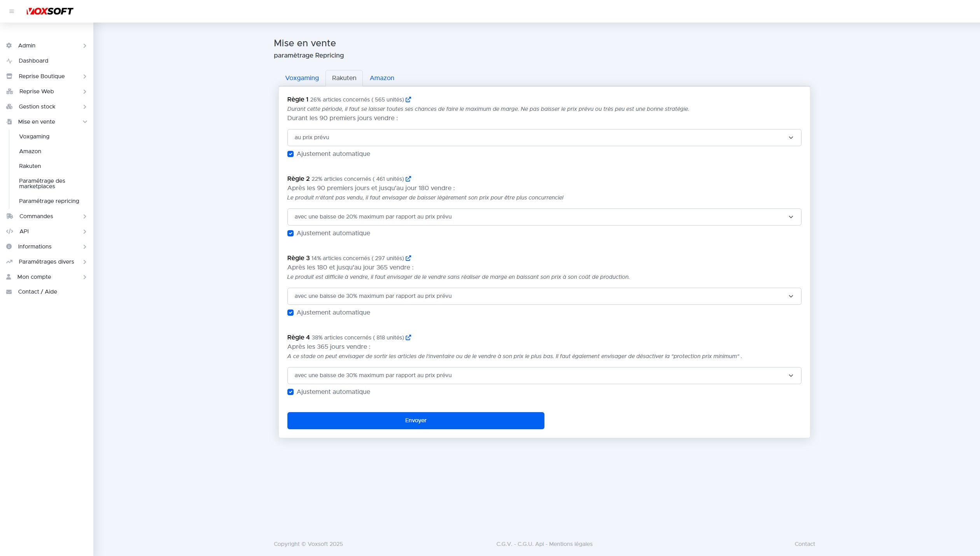Click the Dashboard pulse icon

[9, 61]
